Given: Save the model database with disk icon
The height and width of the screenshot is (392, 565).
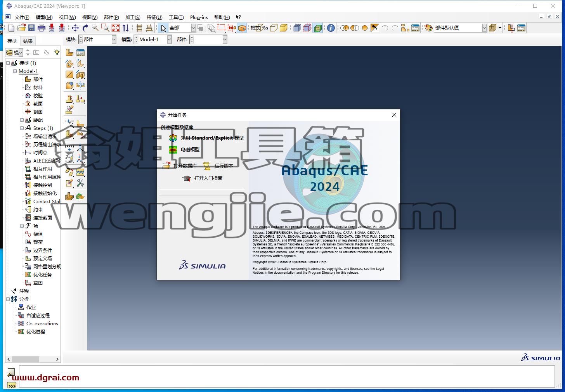Looking at the screenshot, I should point(31,28).
